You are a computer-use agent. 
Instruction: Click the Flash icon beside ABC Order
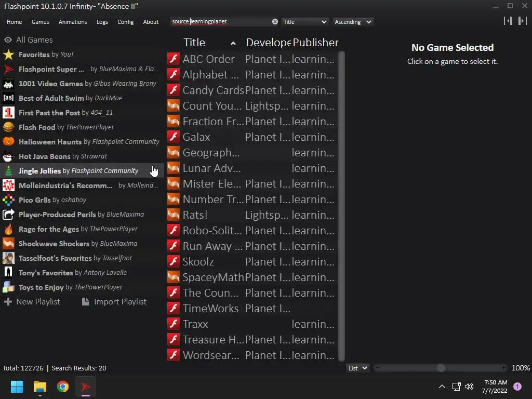tap(174, 59)
